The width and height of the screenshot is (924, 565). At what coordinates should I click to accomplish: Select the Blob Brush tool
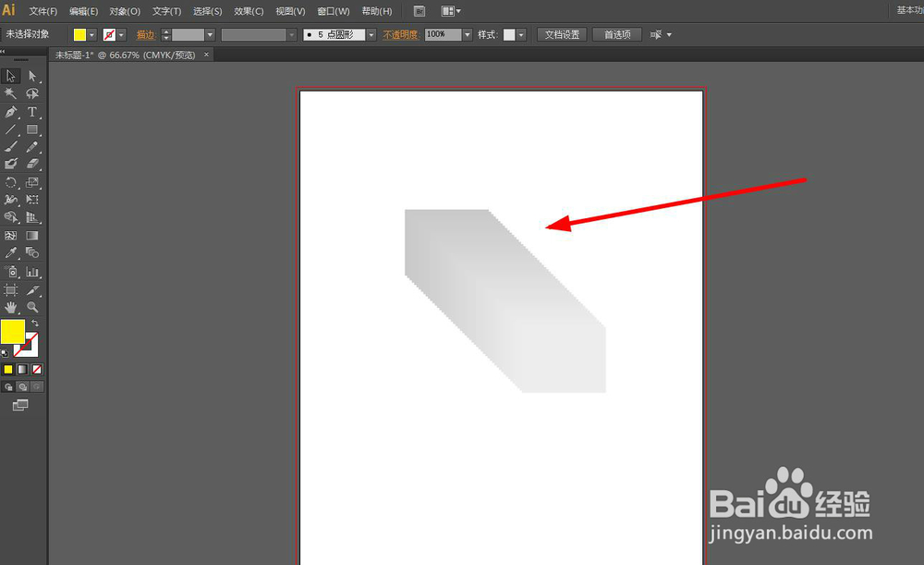click(10, 164)
